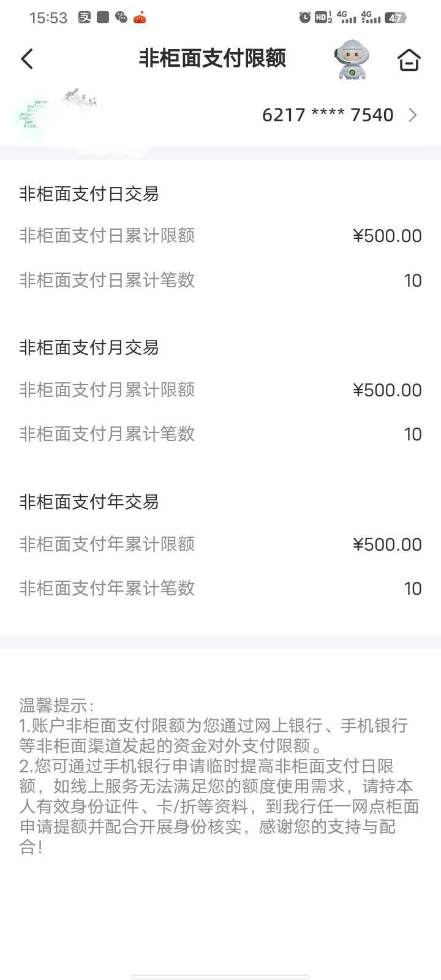441x980 pixels.
Task: Tap the 非柜面支付月累计笔数 count 10
Action: tap(413, 434)
